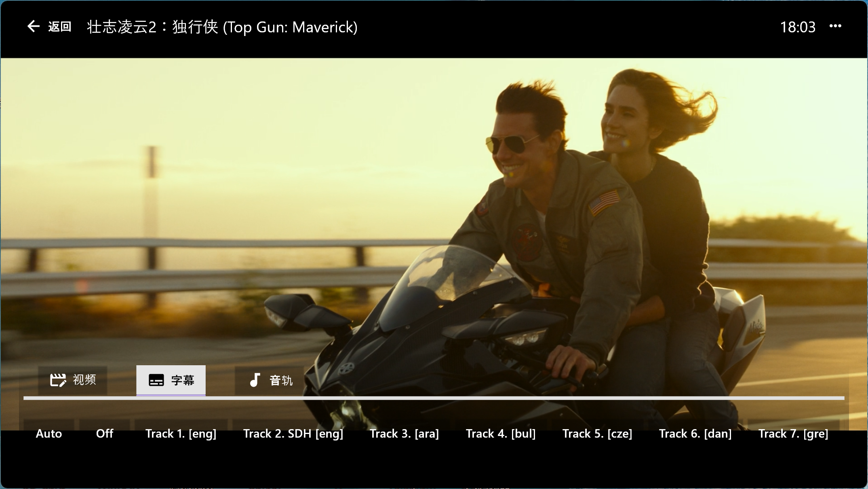Select Danish subtitle Track 6. [dan]
The image size is (868, 489).
tap(695, 434)
